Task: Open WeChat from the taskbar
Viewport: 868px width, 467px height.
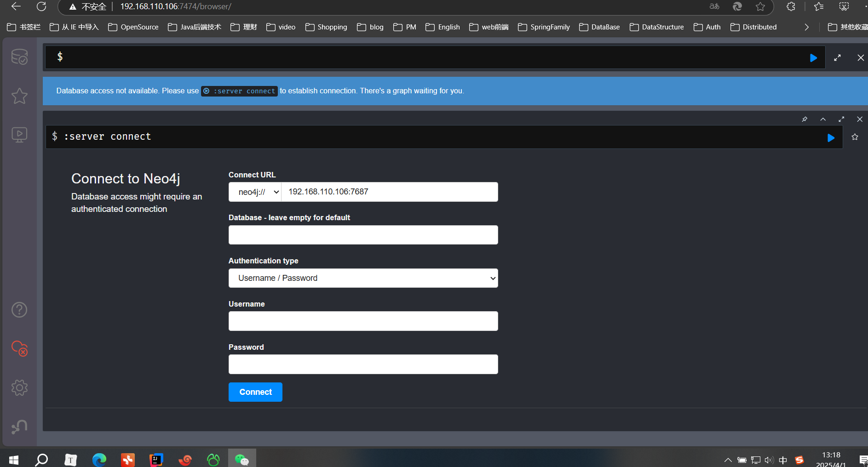Action: pyautogui.click(x=242, y=459)
